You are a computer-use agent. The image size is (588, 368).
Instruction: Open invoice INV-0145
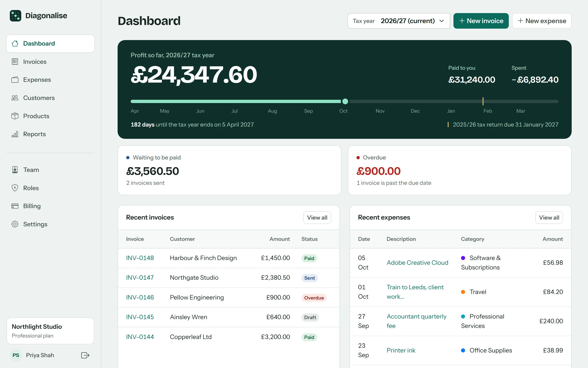(x=140, y=317)
